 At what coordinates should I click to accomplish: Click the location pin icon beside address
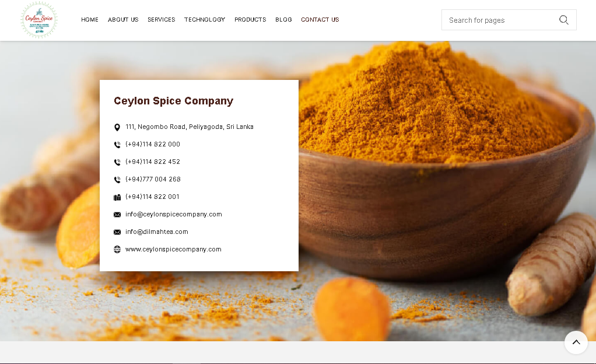pos(117,127)
